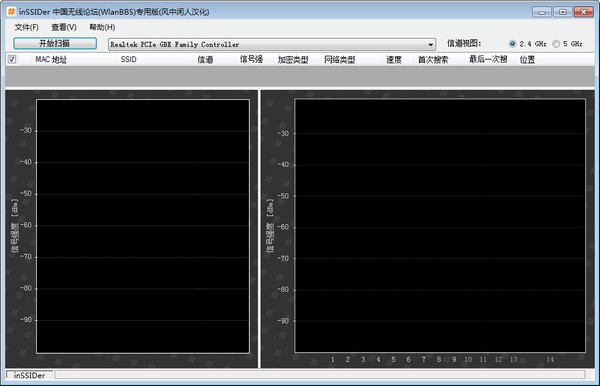
Task: Close the inSSIDer window
Action: [x=584, y=12]
